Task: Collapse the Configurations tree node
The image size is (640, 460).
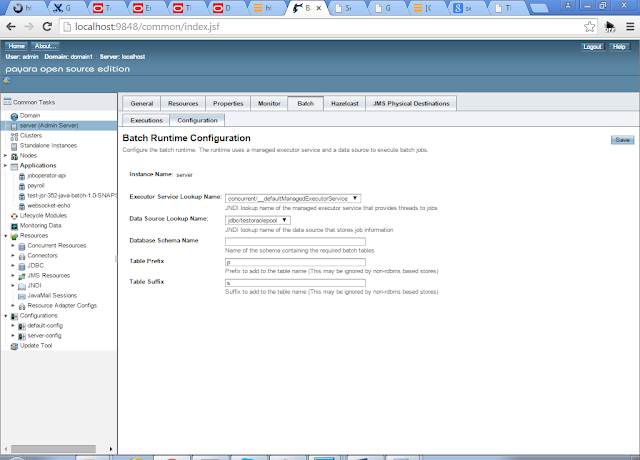Action: pos(6,316)
